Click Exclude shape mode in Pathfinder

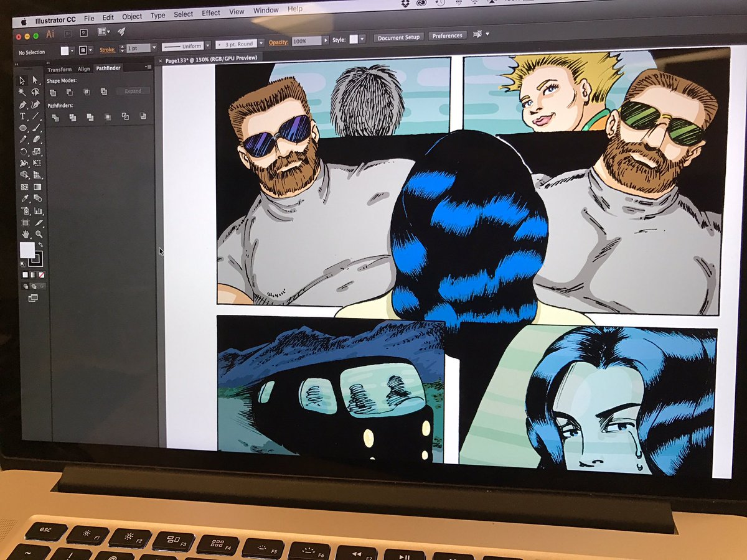(x=103, y=91)
